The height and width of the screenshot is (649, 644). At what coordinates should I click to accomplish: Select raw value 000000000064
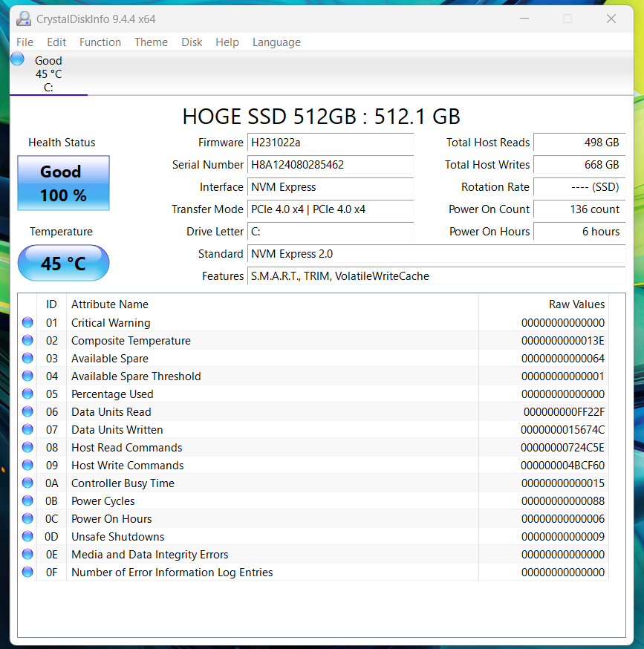pos(563,359)
